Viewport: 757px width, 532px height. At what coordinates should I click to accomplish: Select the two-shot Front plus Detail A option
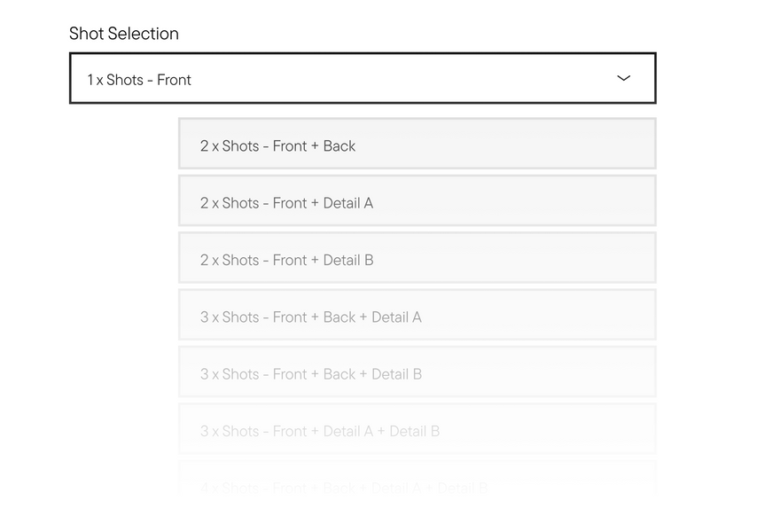tap(417, 200)
